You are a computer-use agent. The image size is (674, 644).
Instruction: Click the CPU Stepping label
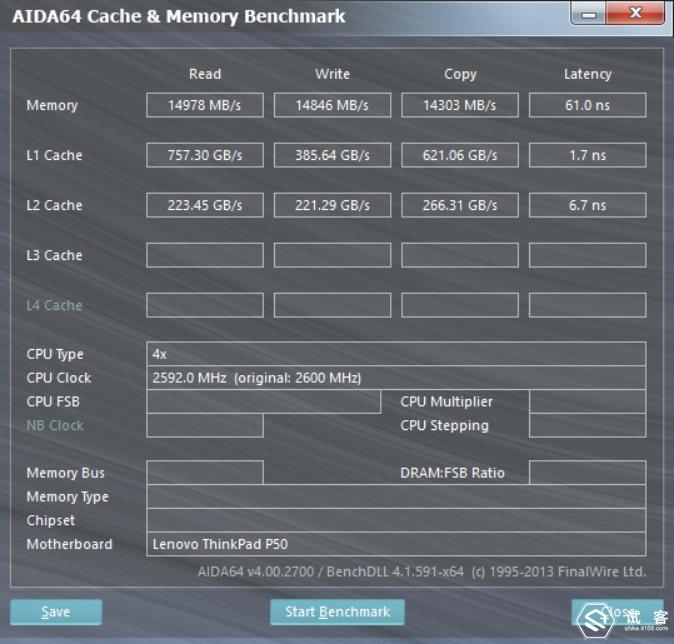(x=444, y=426)
